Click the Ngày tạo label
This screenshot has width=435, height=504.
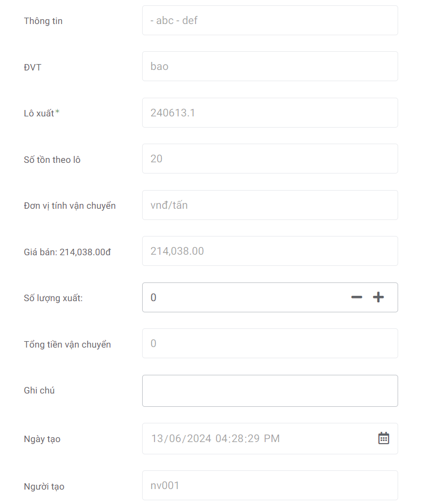coord(42,439)
